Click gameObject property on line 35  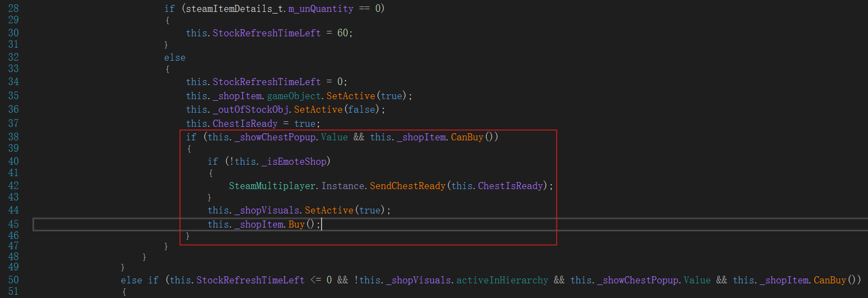click(x=294, y=96)
